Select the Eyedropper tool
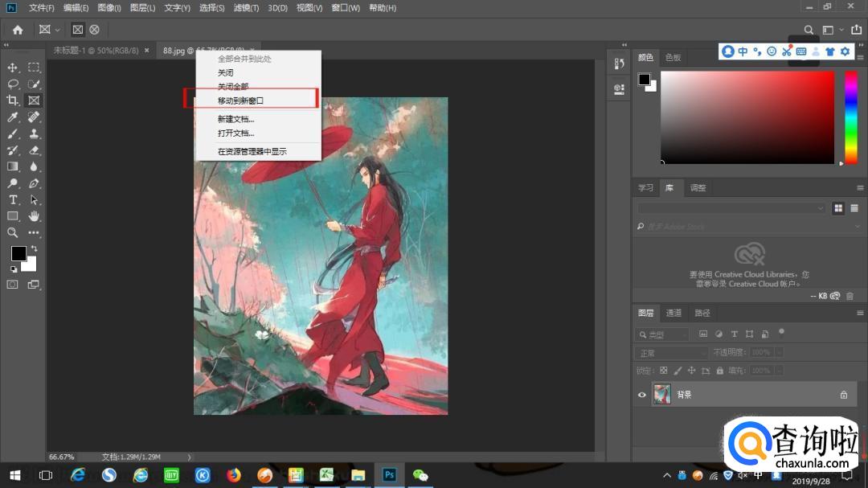This screenshot has width=868, height=488. click(12, 117)
